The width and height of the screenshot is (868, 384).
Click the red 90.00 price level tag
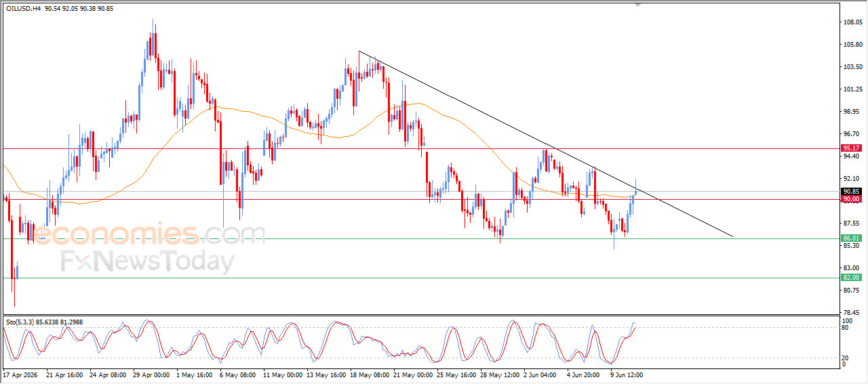pos(851,199)
